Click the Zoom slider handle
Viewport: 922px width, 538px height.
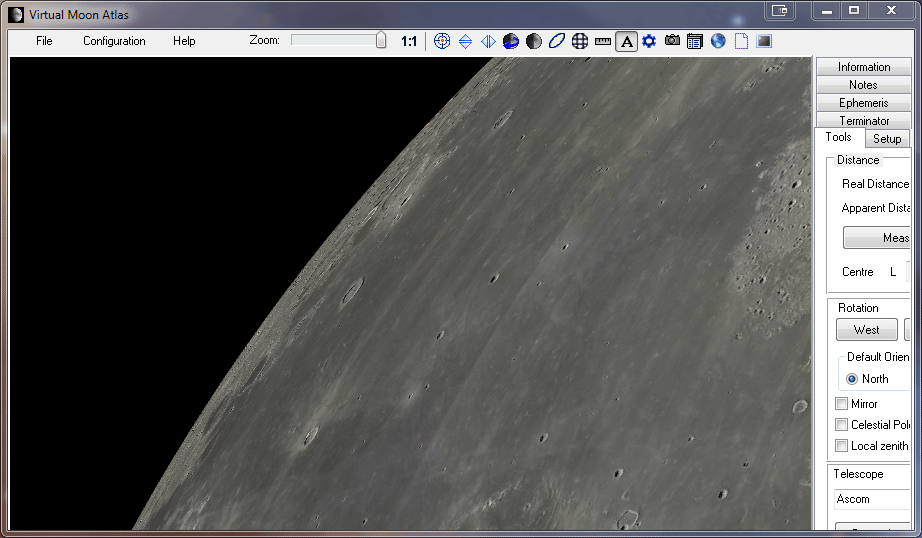click(381, 40)
